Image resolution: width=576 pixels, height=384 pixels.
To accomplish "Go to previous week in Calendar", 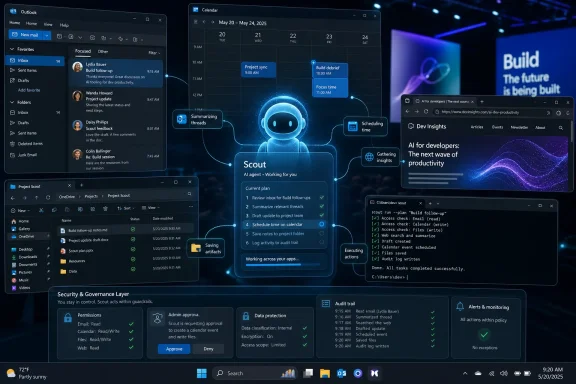I will coord(204,22).
